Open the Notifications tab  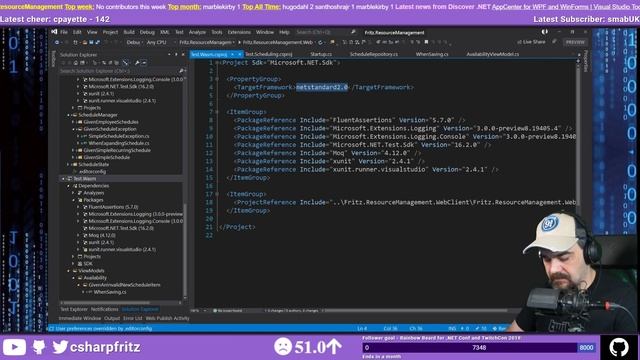[x=104, y=309]
